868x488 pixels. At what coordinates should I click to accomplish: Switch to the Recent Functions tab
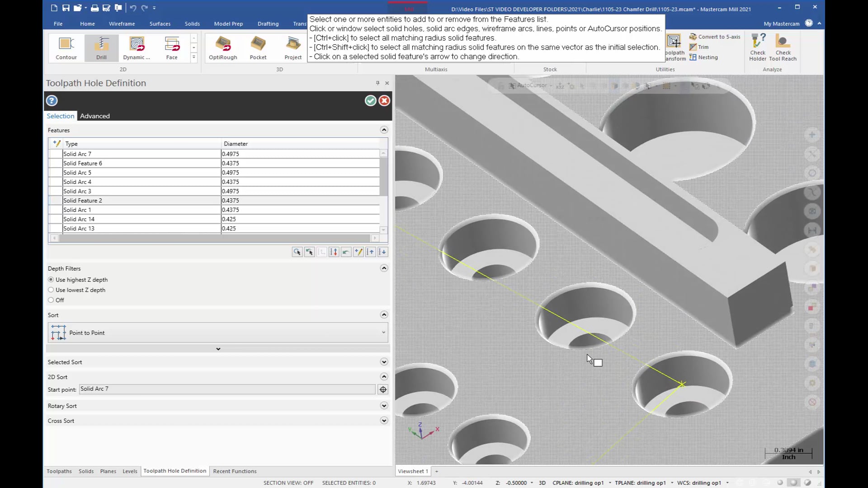(x=235, y=471)
